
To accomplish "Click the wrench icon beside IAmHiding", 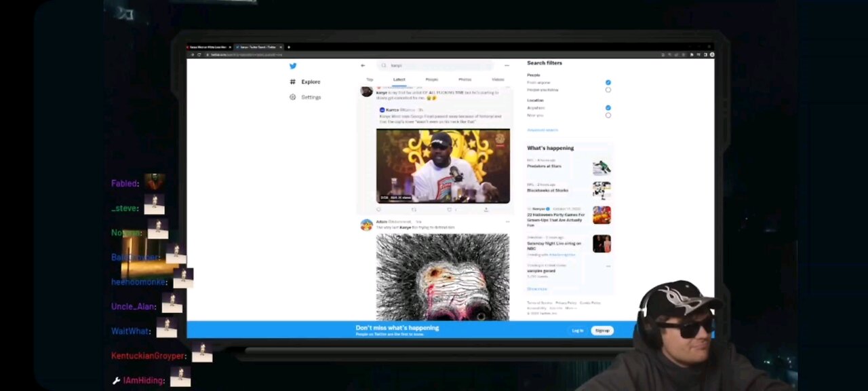I will pos(116,381).
